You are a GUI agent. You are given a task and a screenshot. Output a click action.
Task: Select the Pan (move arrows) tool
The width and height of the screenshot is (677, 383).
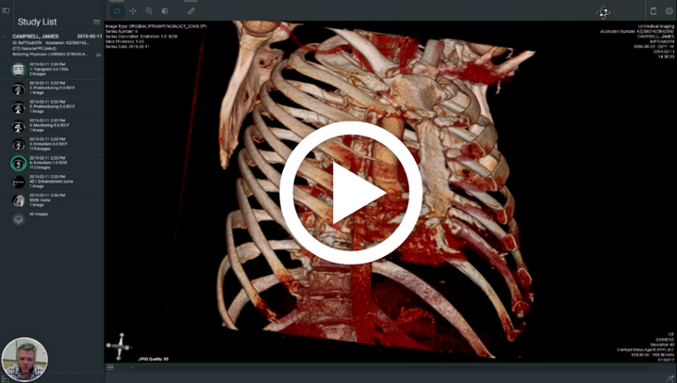(x=133, y=11)
